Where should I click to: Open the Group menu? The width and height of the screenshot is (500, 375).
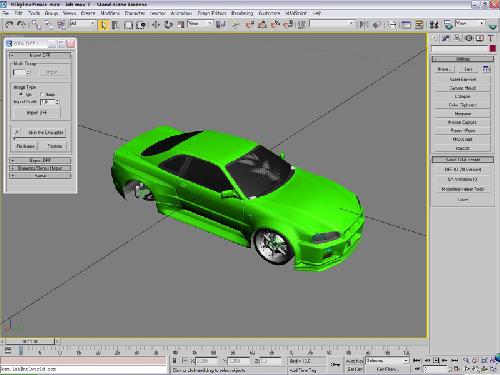tap(51, 13)
